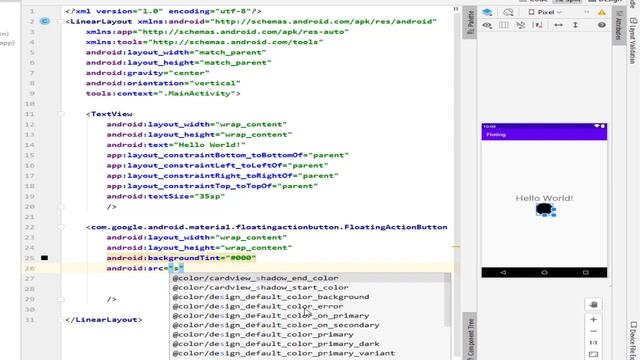640x360 pixels.
Task: Open the Pixel device dropdown
Action: pyautogui.click(x=545, y=12)
